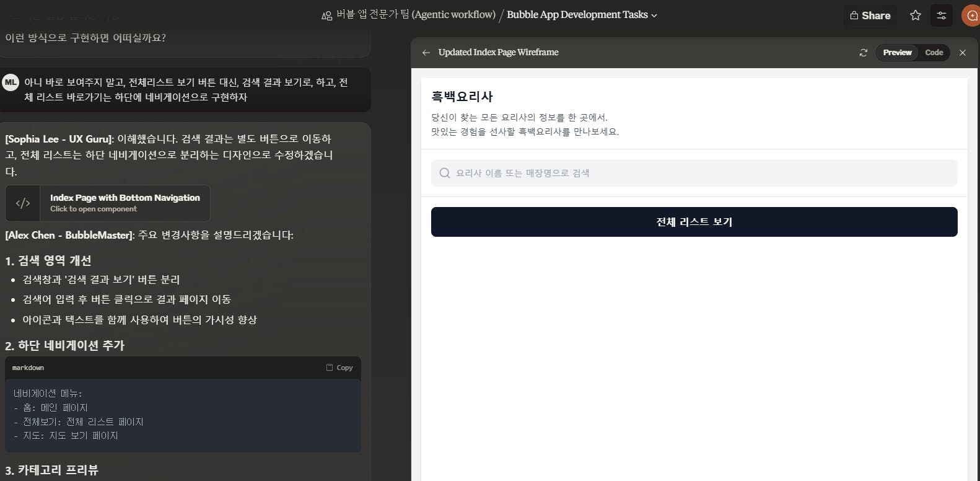Click the ML user avatar
The width and height of the screenshot is (980, 481).
pos(11,82)
